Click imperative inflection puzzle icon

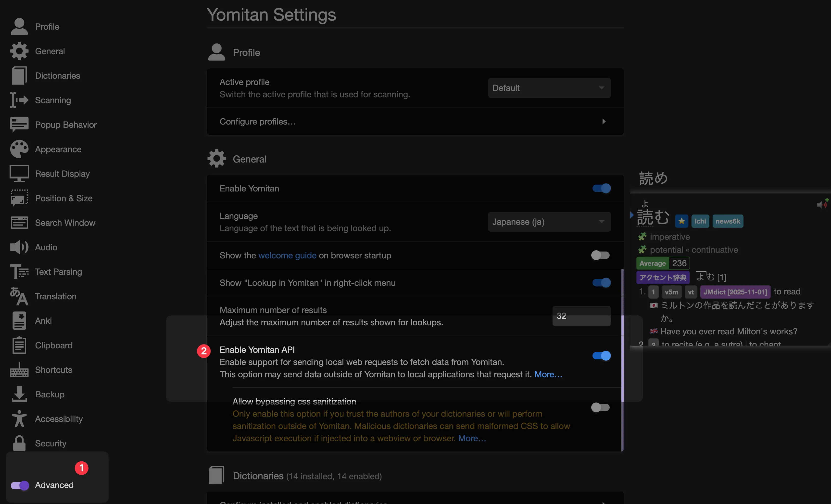[x=642, y=237]
